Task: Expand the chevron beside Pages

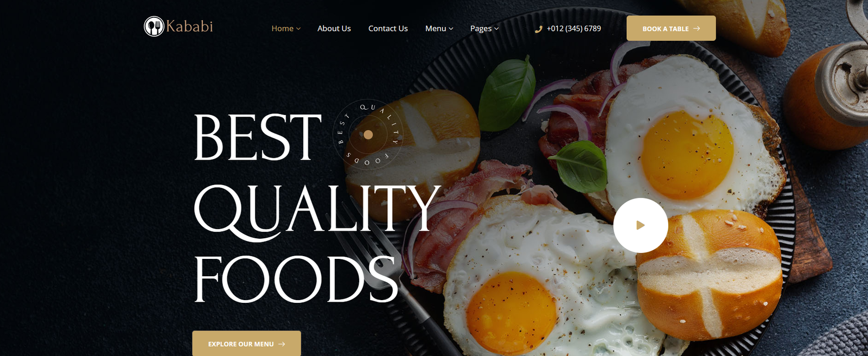Action: coord(496,29)
